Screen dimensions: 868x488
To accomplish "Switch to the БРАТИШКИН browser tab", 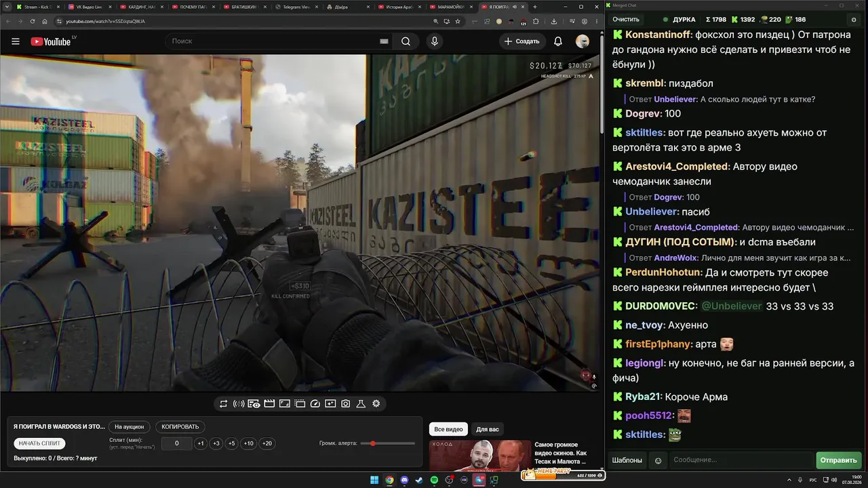I will [243, 7].
